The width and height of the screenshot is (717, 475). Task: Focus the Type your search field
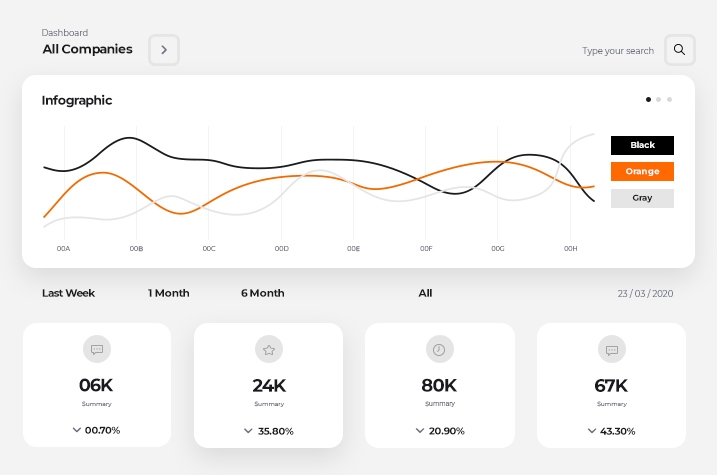617,50
